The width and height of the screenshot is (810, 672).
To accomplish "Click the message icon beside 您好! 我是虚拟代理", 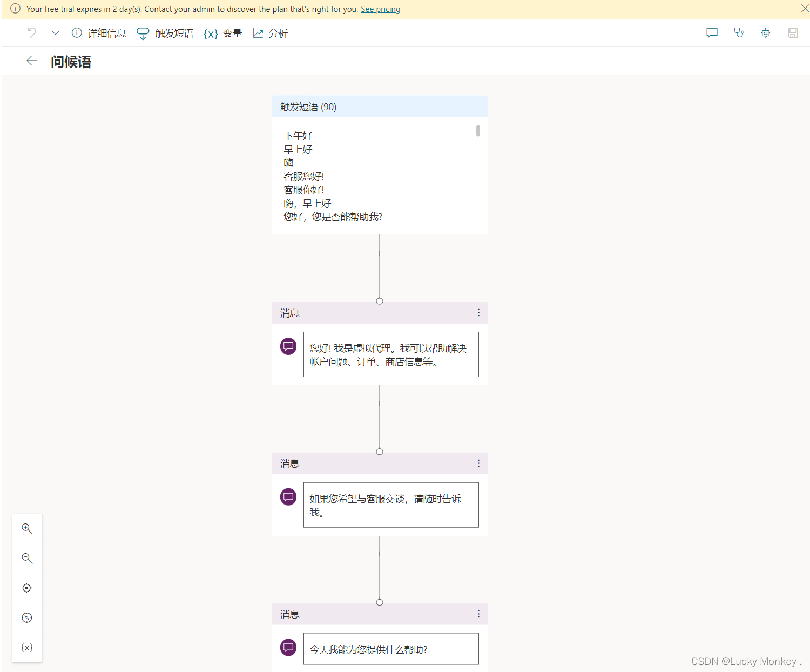I will click(288, 346).
